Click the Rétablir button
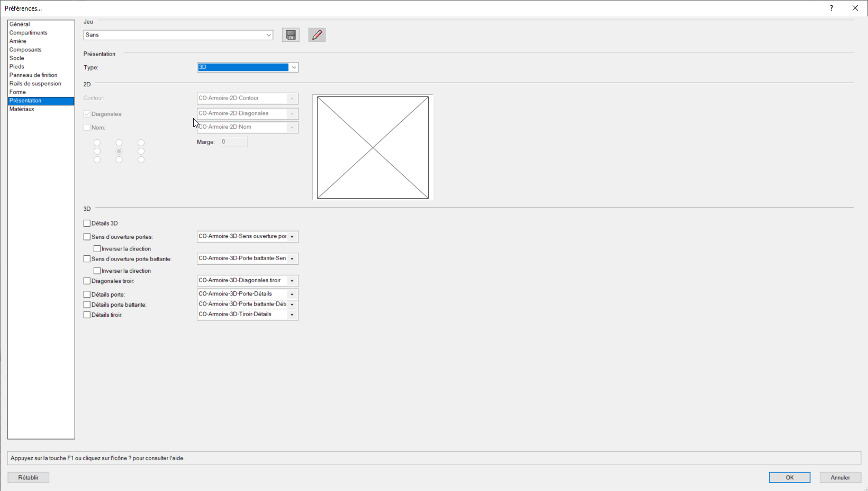This screenshot has height=491, width=868. [x=28, y=477]
